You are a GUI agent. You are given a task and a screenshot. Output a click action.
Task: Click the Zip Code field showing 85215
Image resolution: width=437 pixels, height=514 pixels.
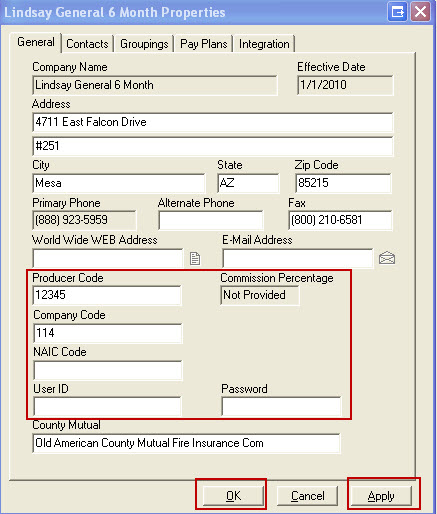(x=343, y=183)
